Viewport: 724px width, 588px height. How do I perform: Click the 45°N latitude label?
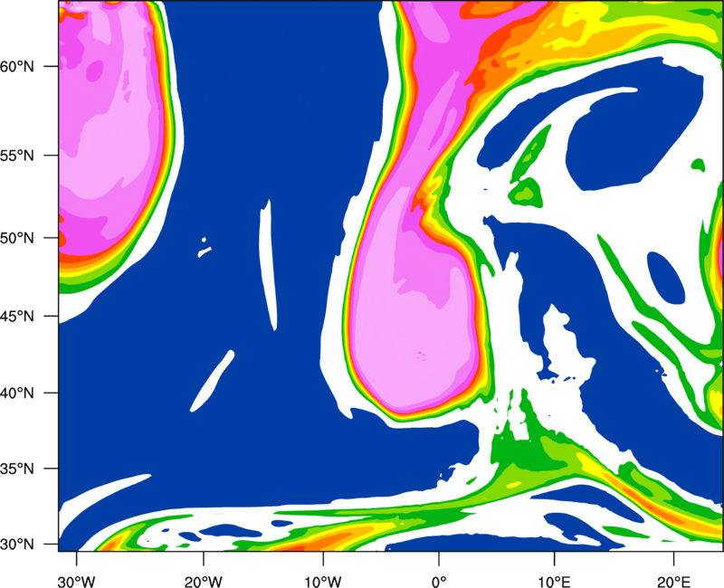point(17,316)
